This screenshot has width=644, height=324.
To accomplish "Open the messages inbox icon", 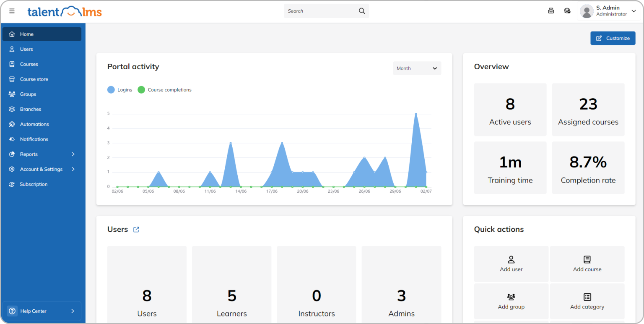I will coord(551,11).
